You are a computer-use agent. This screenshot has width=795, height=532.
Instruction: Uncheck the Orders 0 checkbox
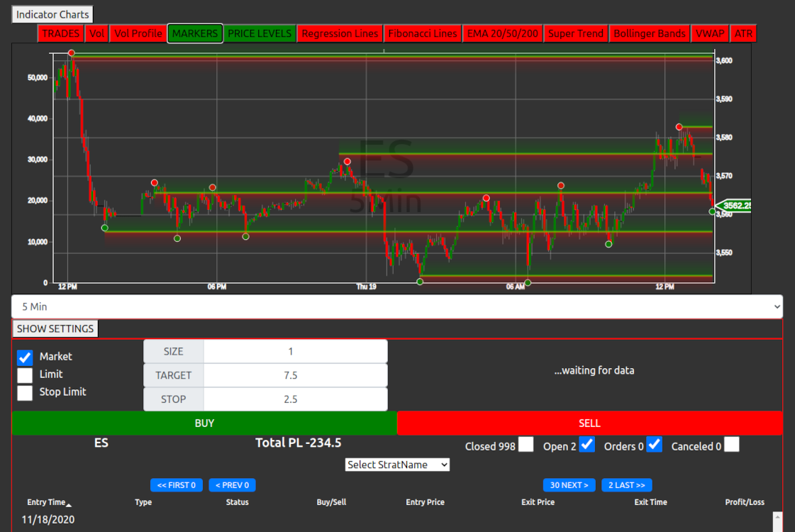tap(654, 445)
